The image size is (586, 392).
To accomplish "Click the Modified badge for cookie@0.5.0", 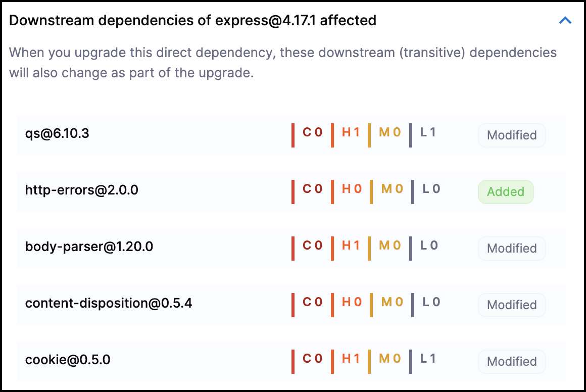I will point(511,362).
